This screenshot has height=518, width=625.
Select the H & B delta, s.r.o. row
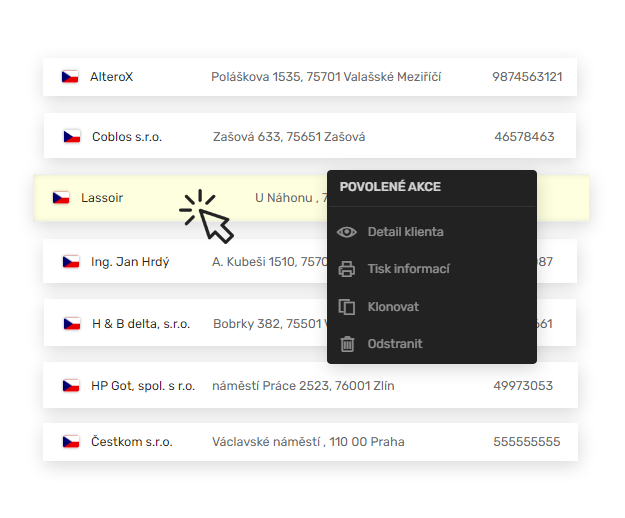[141, 324]
